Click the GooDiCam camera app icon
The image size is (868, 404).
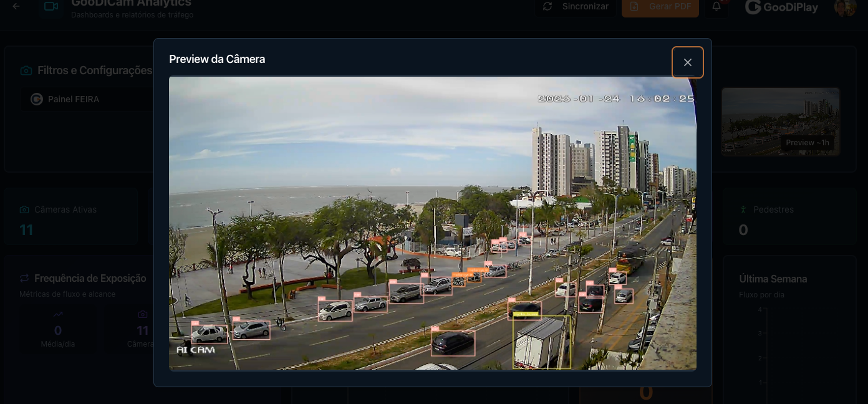click(51, 6)
